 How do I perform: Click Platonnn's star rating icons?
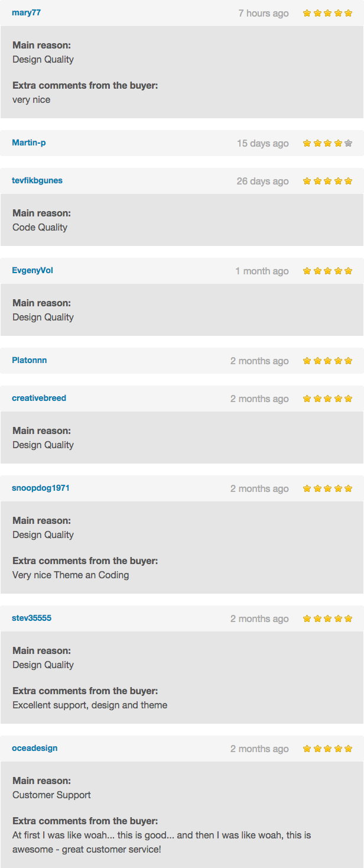(327, 361)
